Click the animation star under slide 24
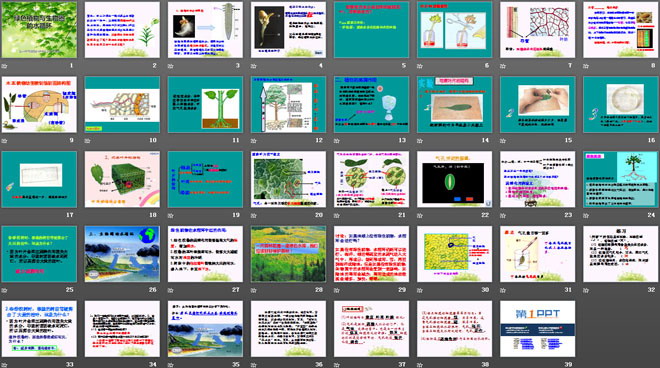The image size is (660, 368). pyautogui.click(x=586, y=216)
